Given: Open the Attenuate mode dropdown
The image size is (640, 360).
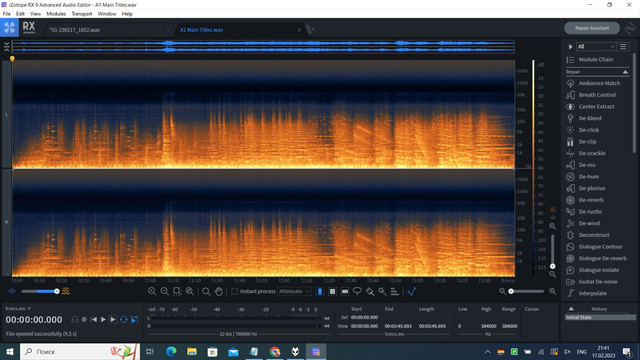Looking at the screenshot, I should coord(294,291).
